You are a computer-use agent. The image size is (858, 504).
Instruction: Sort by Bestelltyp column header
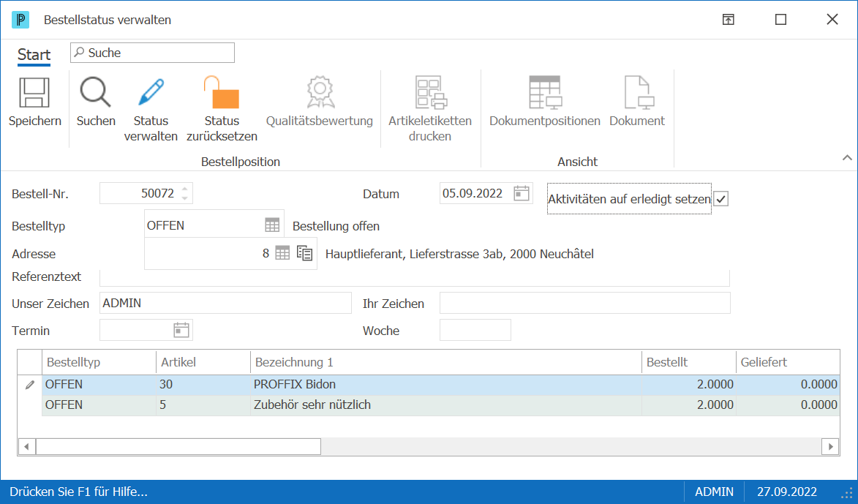click(99, 362)
